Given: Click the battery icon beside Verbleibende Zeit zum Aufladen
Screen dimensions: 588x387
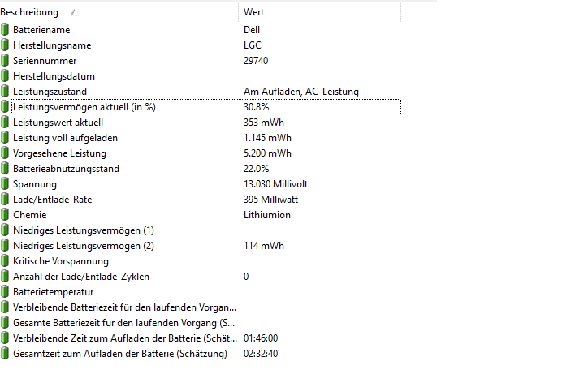Looking at the screenshot, I should tap(5, 338).
